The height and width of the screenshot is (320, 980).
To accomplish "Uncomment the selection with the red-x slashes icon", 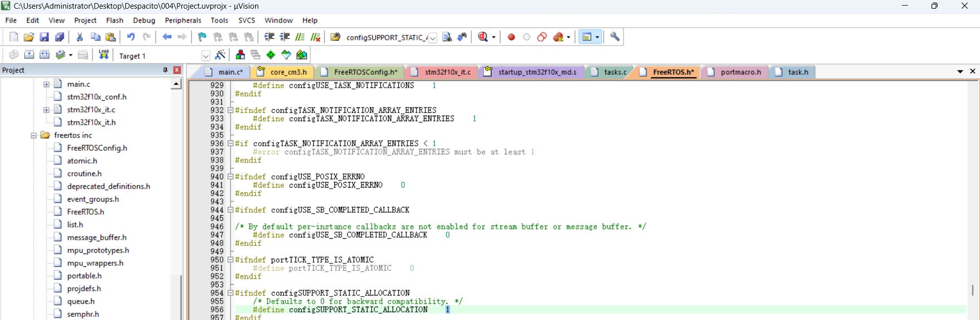I will coord(316,37).
